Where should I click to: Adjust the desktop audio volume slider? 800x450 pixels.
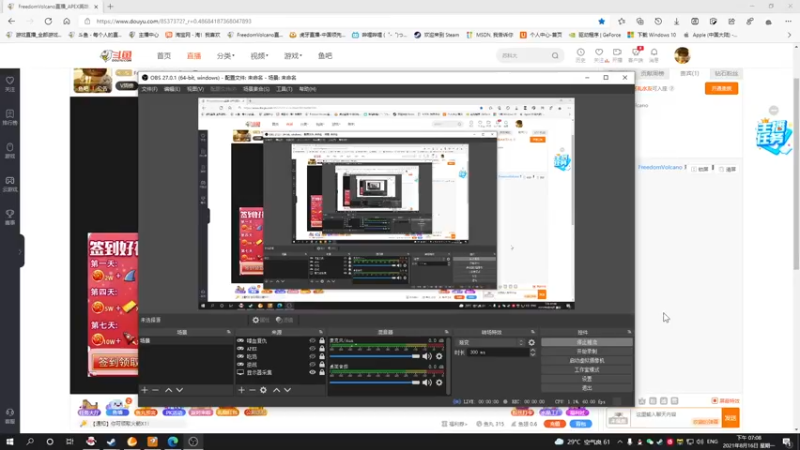[x=374, y=382]
